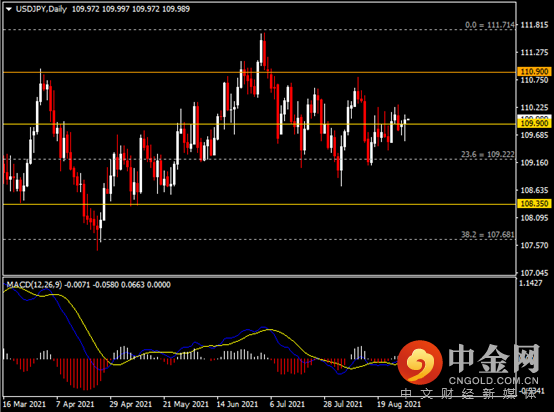Select the 14 Jun 2021 date label

click(x=237, y=404)
